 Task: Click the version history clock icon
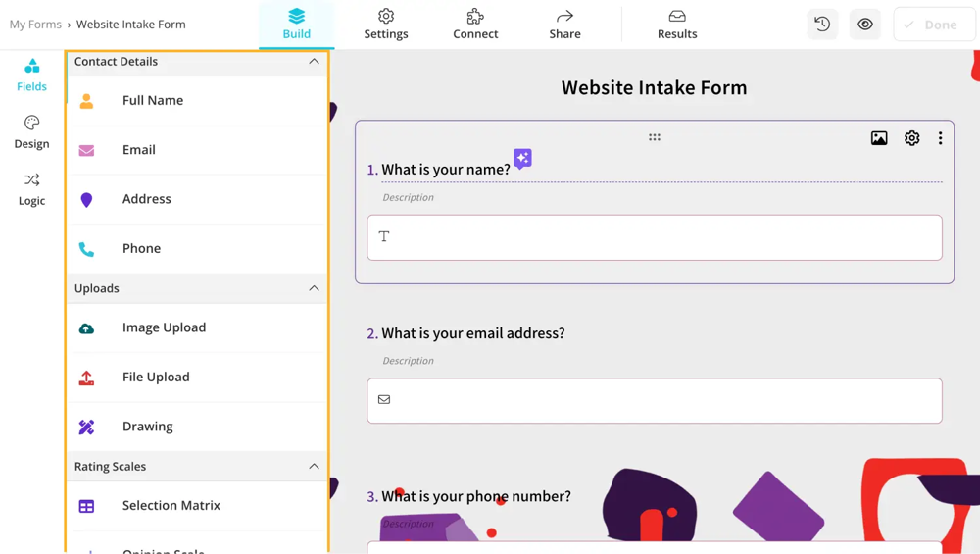pyautogui.click(x=822, y=25)
